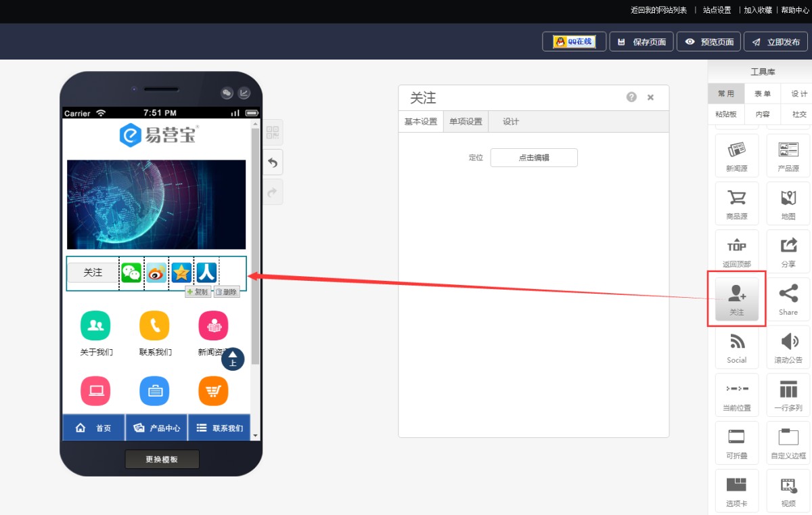The image size is (812, 515).
Task: Click the statistics chart icon on phone top
Action: [244, 93]
